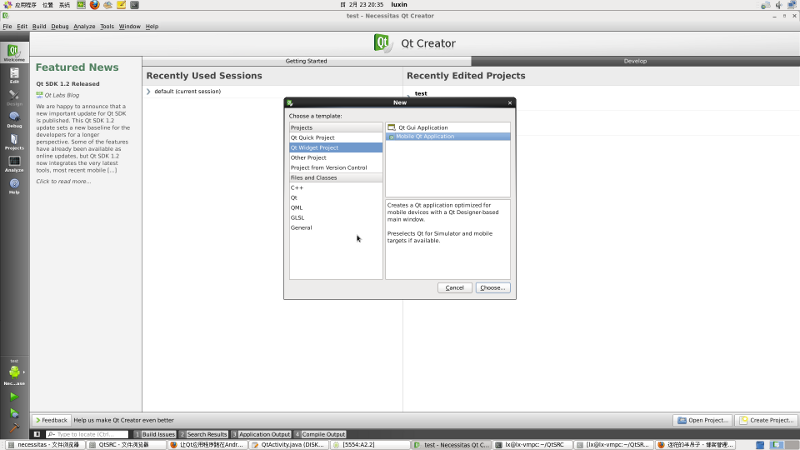This screenshot has height=450, width=800.
Task: Switch to Debug mode in sidebar
Action: tap(14, 120)
